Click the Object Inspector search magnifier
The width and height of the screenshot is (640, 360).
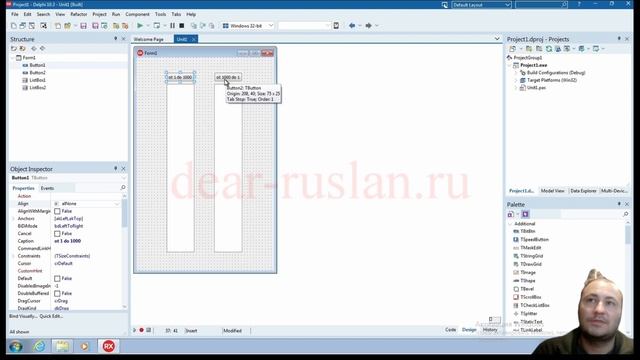(123, 188)
